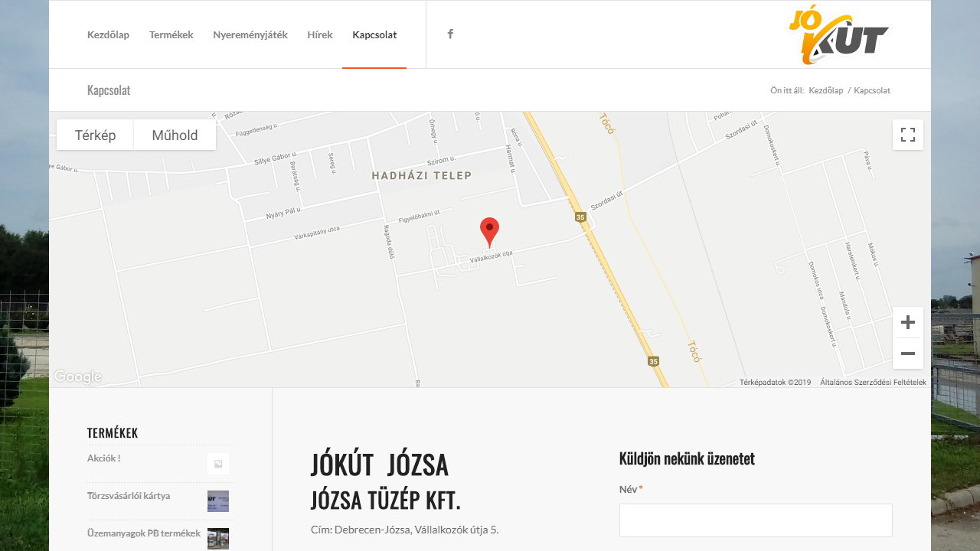Open Általános Szerződési Feltételek map link
This screenshot has height=551, width=980.
point(873,382)
